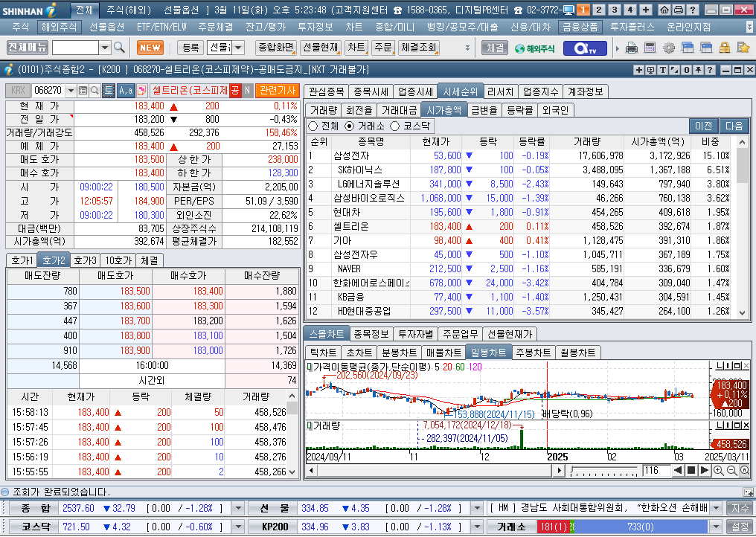The image size is (756, 537).
Task: Click the cascade windows icon in the toolbar
Action: (687, 48)
